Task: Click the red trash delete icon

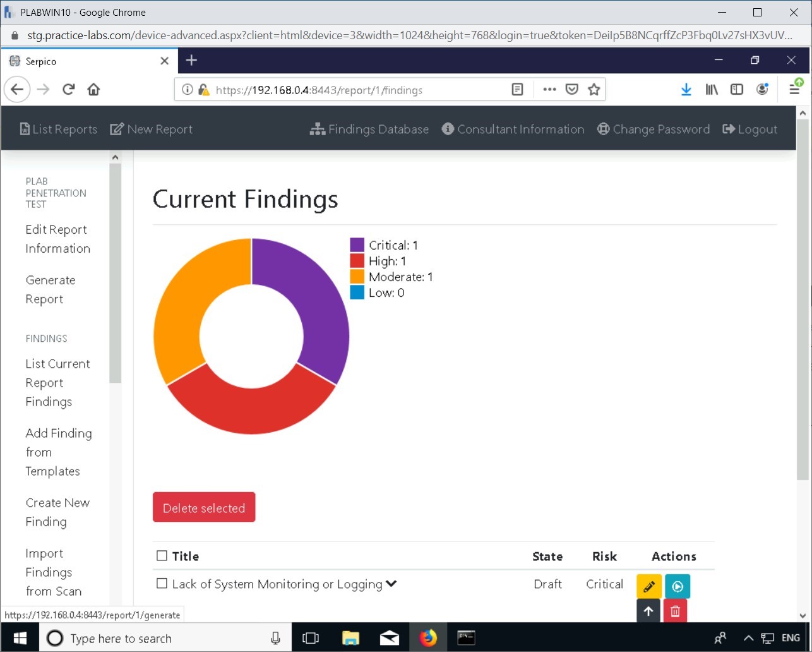Action: 675,611
